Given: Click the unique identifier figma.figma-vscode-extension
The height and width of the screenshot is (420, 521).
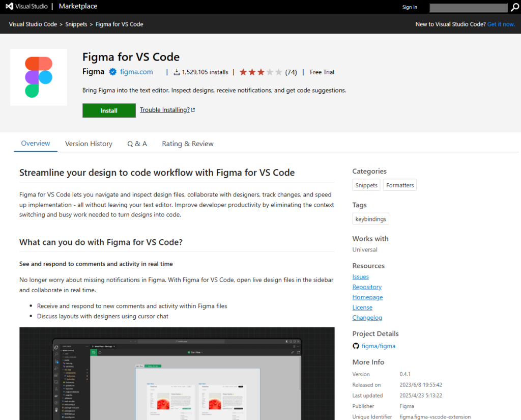Looking at the screenshot, I should [435, 416].
